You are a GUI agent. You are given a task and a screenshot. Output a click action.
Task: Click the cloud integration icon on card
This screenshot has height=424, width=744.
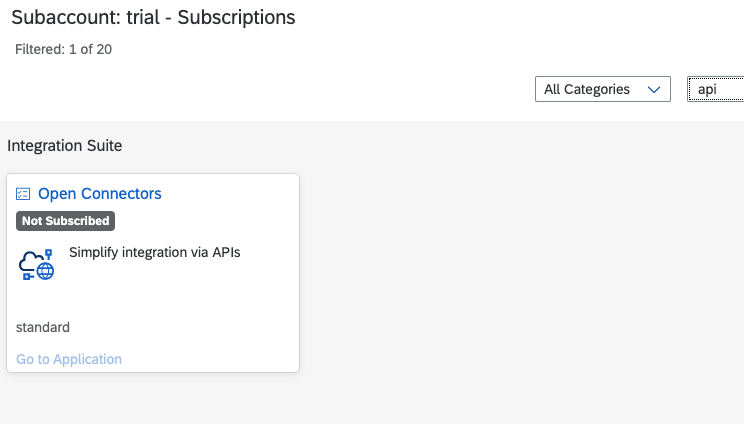pyautogui.click(x=37, y=263)
